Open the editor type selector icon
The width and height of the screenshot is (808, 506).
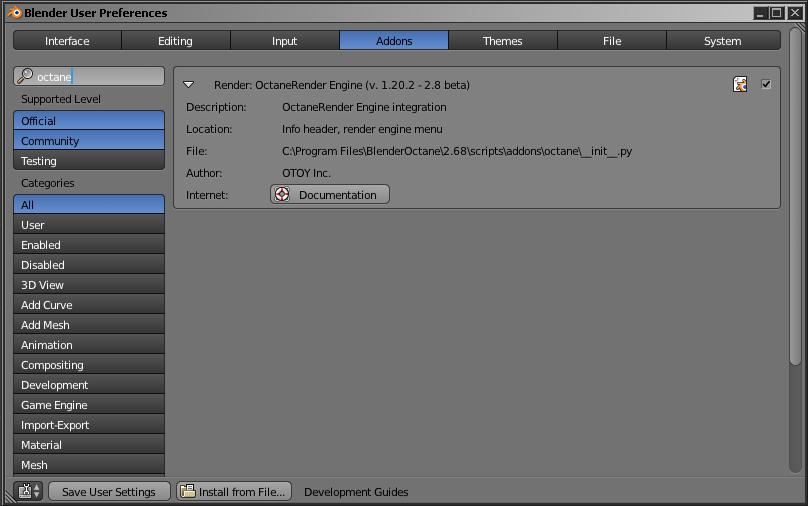29,492
